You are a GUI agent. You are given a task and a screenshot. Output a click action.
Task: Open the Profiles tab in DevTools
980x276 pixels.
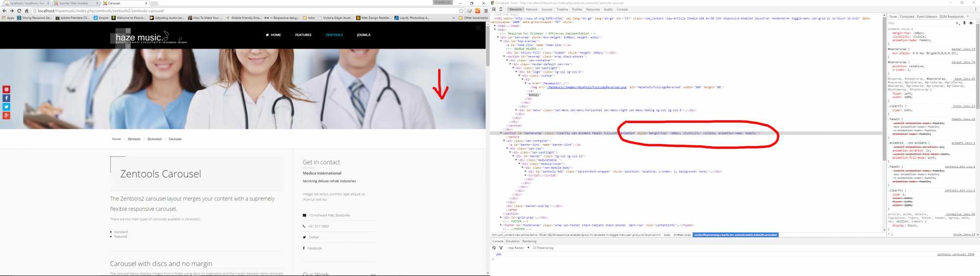(x=577, y=9)
